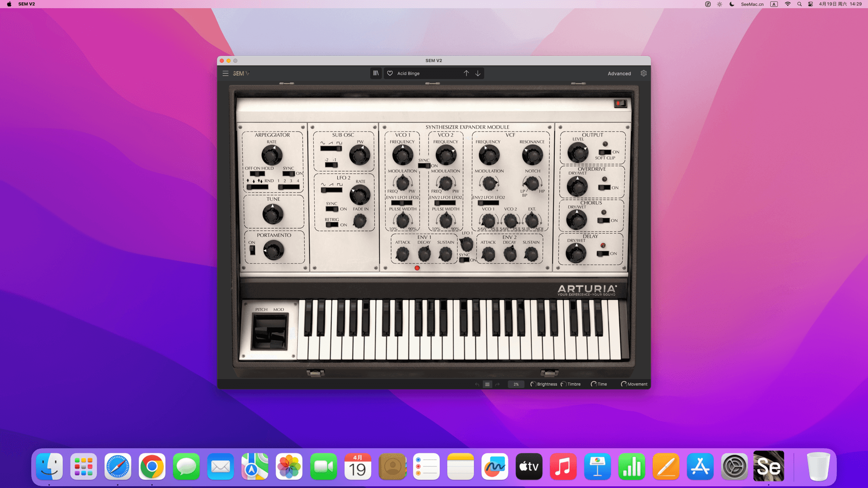Toggle the LFO 2 Sync ON switch
This screenshot has height=488, width=868.
[x=332, y=209]
